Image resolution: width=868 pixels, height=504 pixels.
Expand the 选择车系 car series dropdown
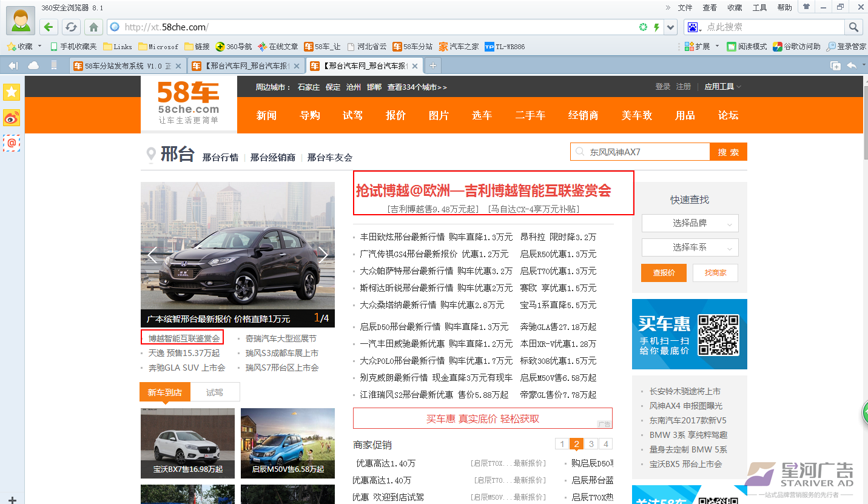690,247
